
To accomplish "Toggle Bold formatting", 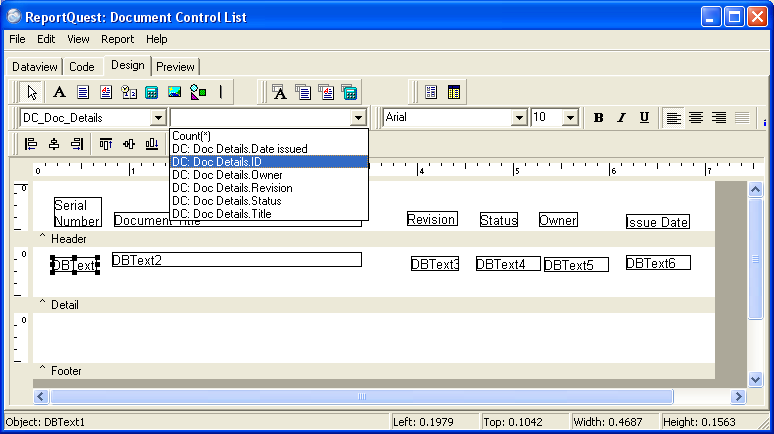I will pos(598,118).
